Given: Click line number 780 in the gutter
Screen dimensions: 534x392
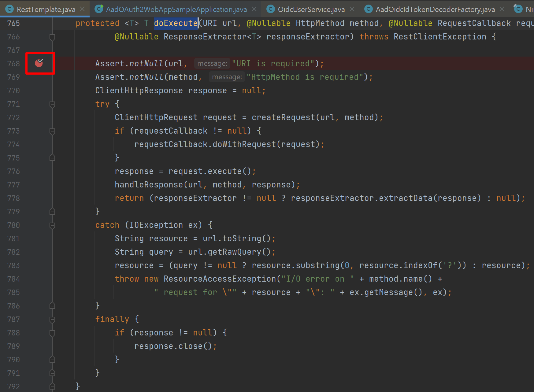Looking at the screenshot, I should click(x=13, y=225).
